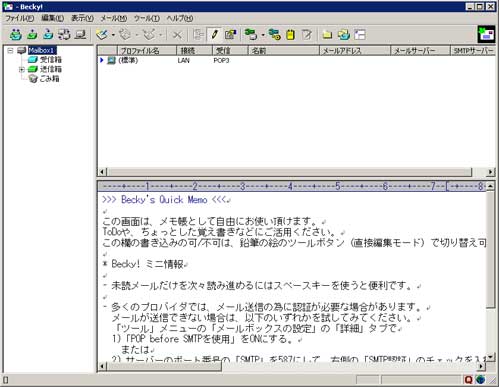Open dropdown arrow beside the reply icon
The width and height of the screenshot is (500, 387).
tap(136, 35)
